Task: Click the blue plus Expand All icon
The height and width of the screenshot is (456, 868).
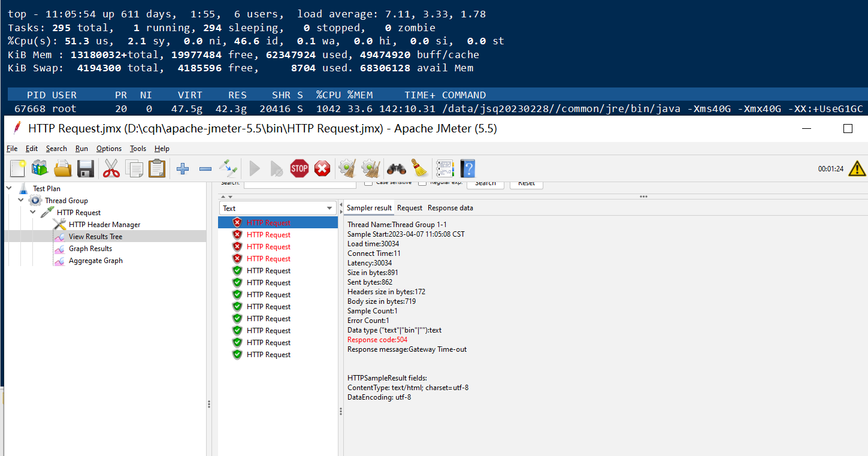Action: coord(183,169)
